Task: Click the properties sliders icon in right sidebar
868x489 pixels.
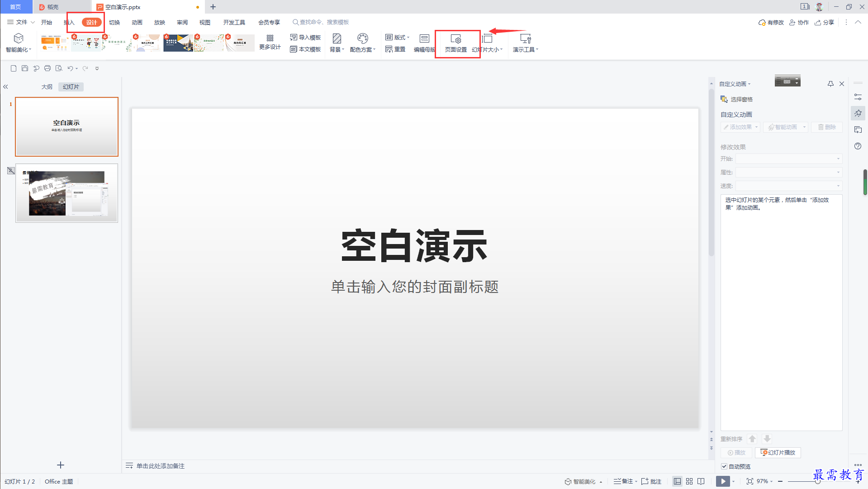Action: point(858,97)
